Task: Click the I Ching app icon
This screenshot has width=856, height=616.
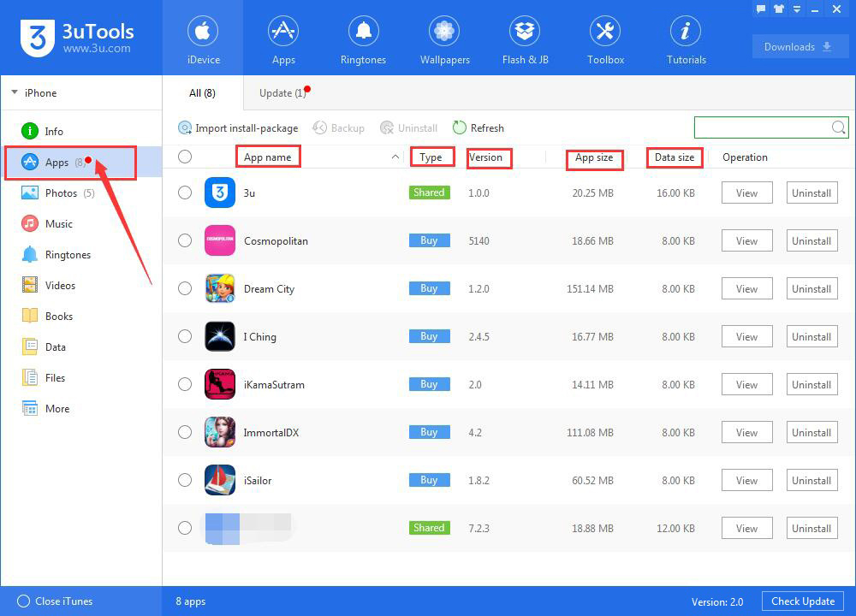Action: 219,336
